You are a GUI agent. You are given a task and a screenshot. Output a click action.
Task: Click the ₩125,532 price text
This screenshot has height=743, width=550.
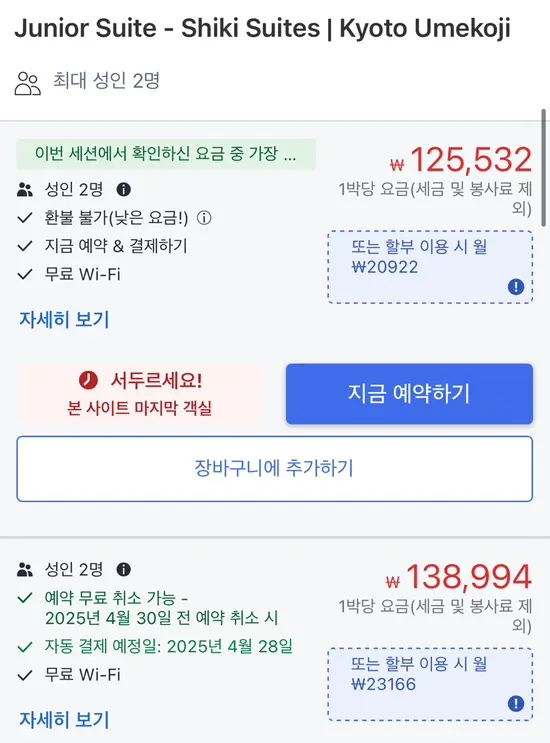(x=461, y=160)
